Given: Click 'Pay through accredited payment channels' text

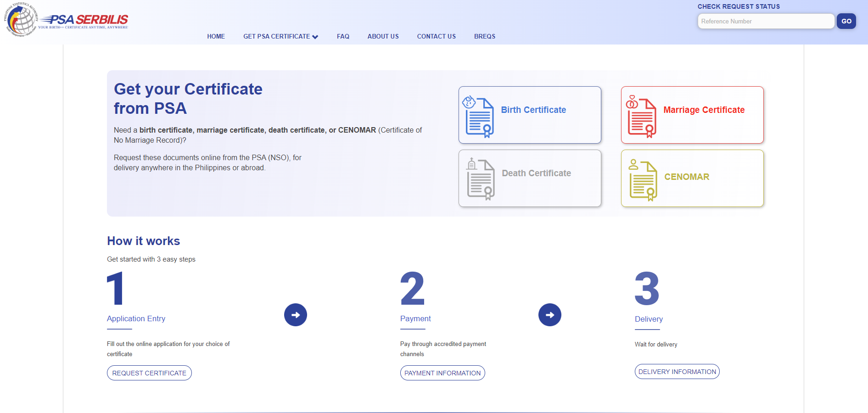Looking at the screenshot, I should (x=443, y=349).
